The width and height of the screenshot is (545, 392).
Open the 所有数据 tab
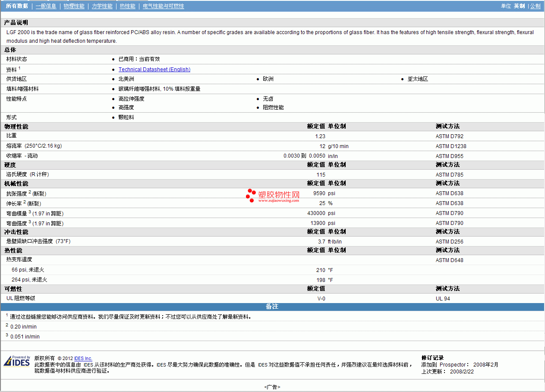click(17, 6)
